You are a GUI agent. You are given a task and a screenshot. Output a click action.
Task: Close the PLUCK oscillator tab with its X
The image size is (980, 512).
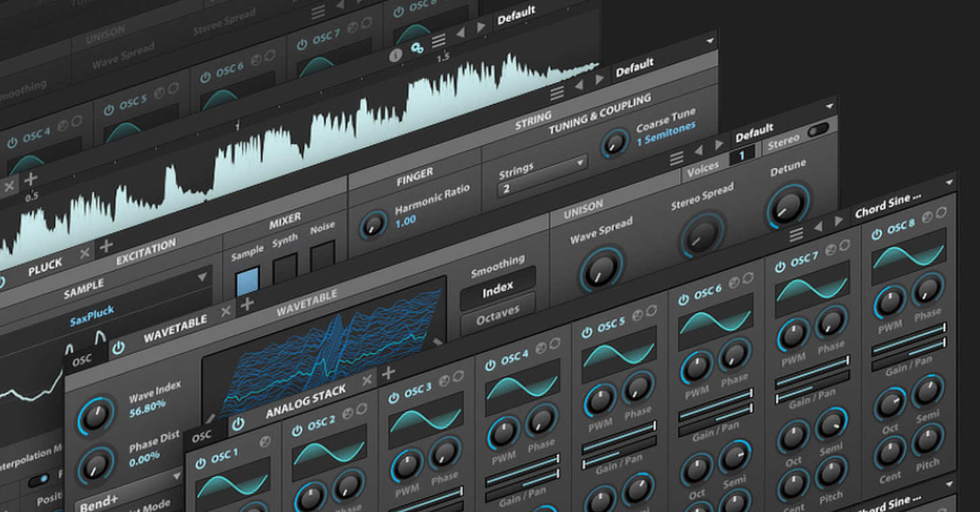click(x=85, y=254)
